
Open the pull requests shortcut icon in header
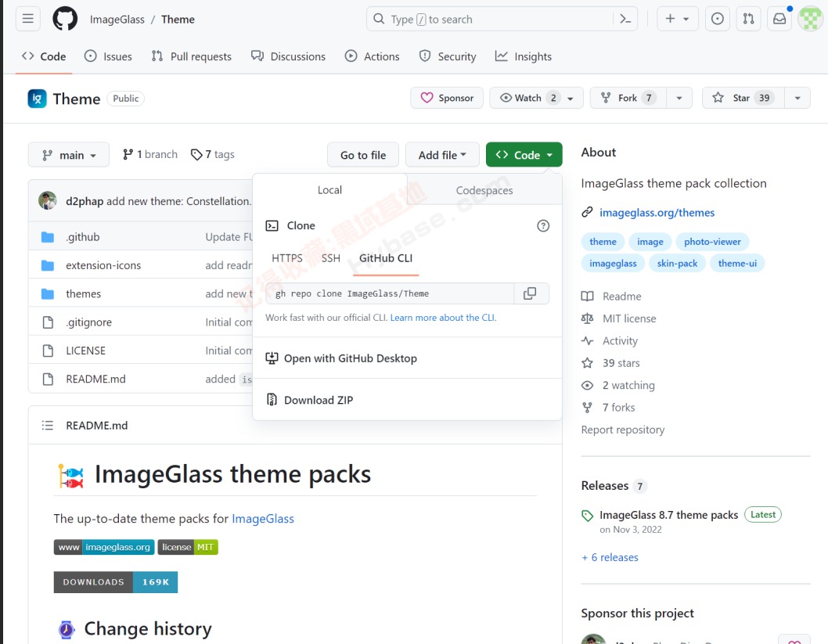748,19
